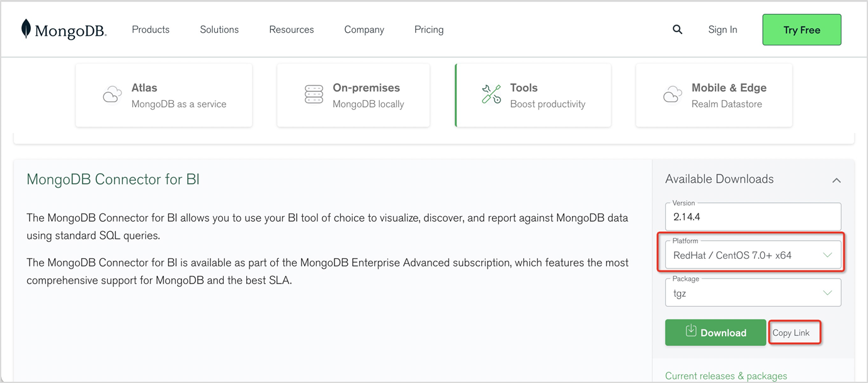Open Current releases & packages link
This screenshot has width=868, height=383.
coord(726,376)
